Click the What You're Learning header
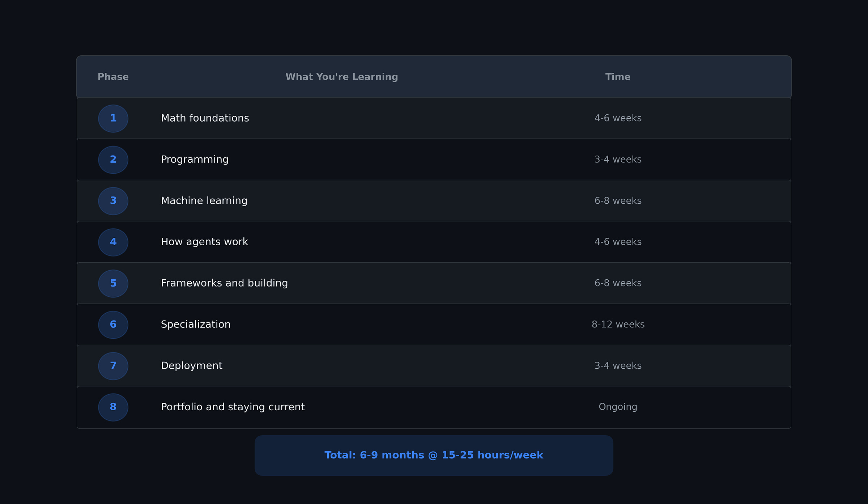Image resolution: width=868 pixels, height=504 pixels. tap(341, 77)
